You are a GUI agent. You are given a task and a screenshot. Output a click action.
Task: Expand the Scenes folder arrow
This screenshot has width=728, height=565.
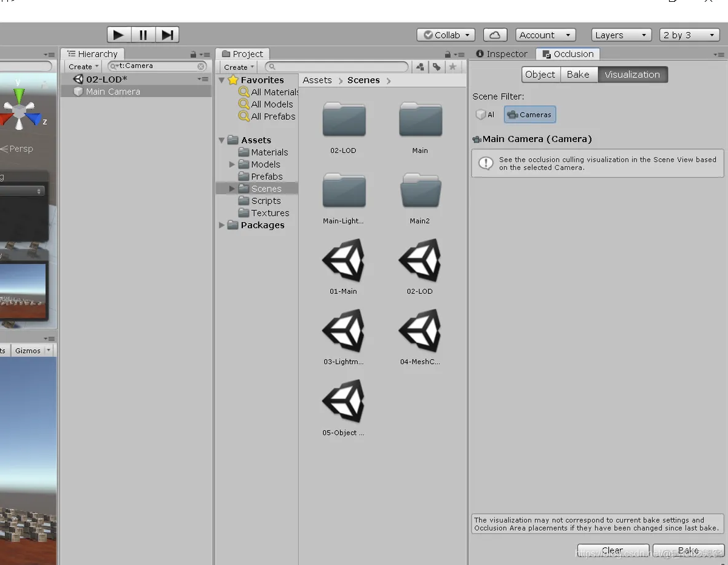232,189
